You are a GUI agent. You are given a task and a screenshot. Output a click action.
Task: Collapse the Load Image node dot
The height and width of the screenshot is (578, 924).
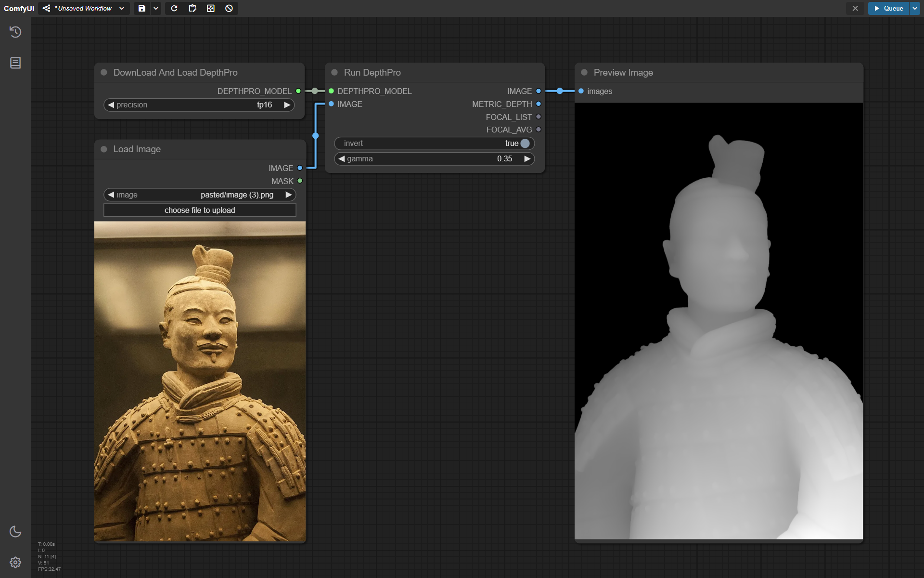(x=104, y=149)
